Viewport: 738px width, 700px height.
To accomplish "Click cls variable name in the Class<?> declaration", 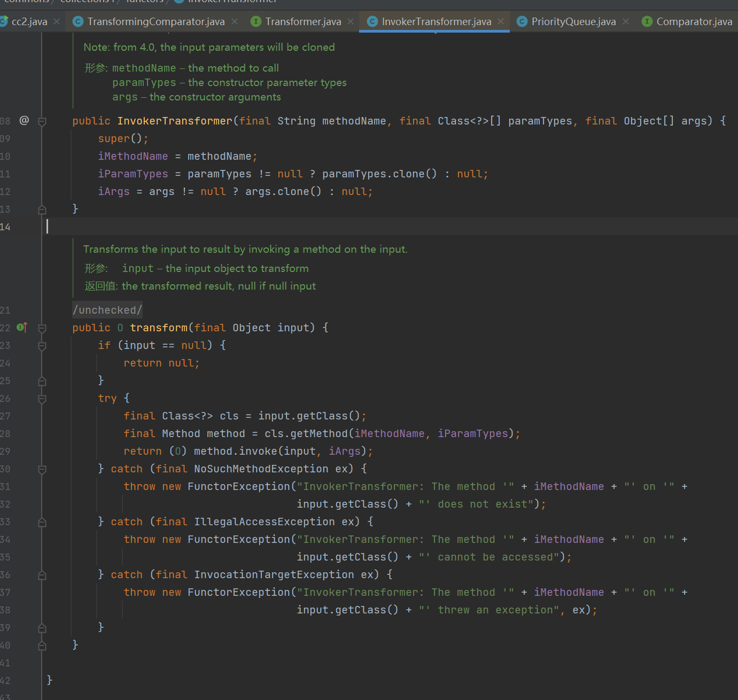I will (x=229, y=416).
